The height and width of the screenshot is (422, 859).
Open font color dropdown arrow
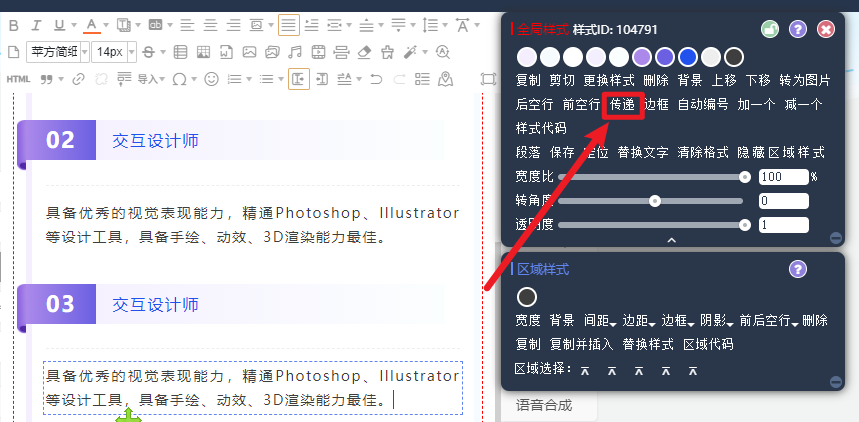106,25
